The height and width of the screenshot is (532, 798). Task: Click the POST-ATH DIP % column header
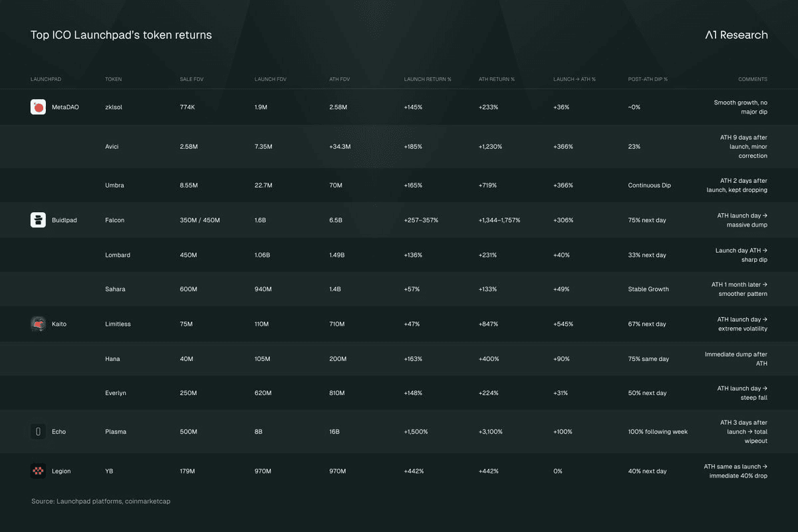click(x=648, y=79)
